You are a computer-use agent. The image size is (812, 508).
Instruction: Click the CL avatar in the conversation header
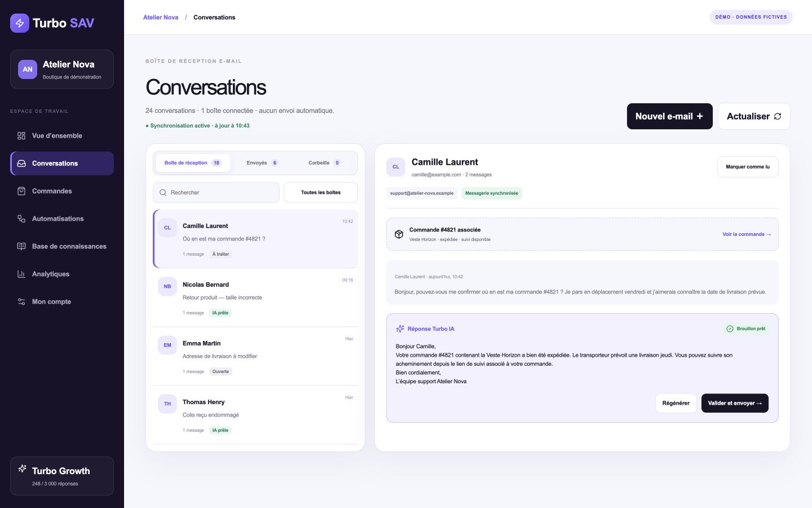pos(396,167)
